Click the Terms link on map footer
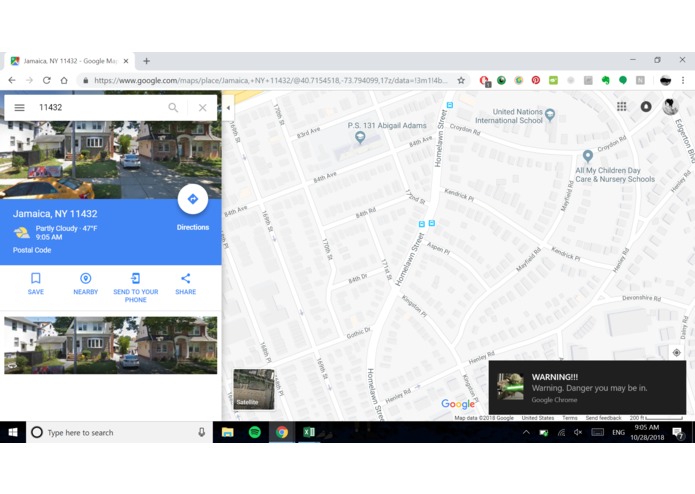695x494 pixels. tap(570, 418)
